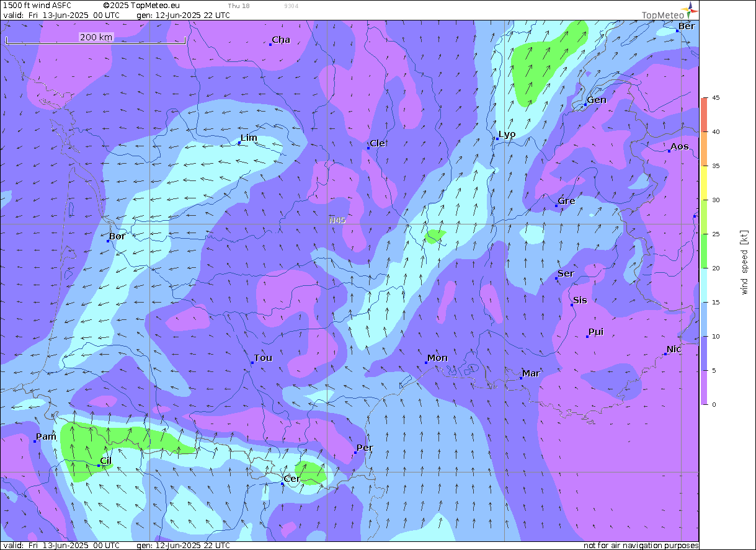Click the 'Cer' city label
The height and width of the screenshot is (550, 756).
pyautogui.click(x=291, y=479)
